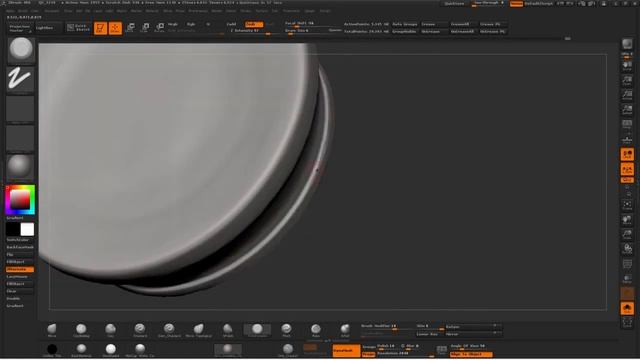Select the hPolish brush in bottom shelf
Screen dimensions: 640x360
point(228,331)
